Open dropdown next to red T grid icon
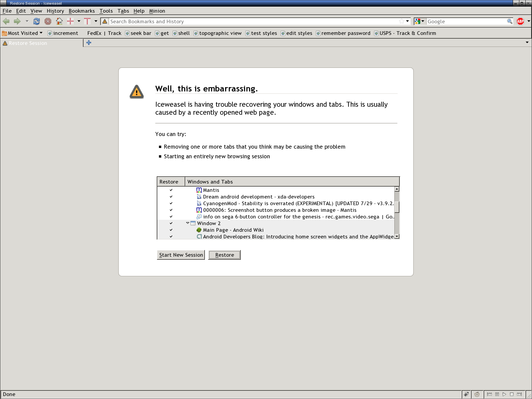This screenshot has height=399, width=532. (96, 21)
